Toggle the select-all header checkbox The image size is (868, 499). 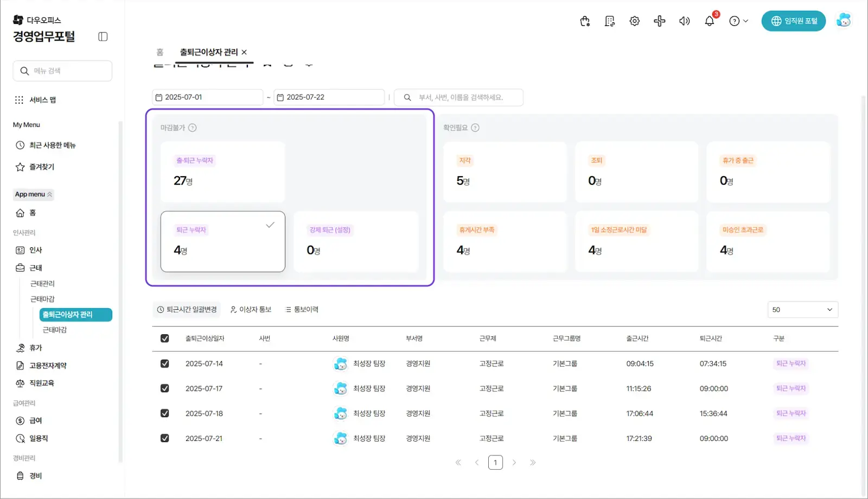click(165, 338)
